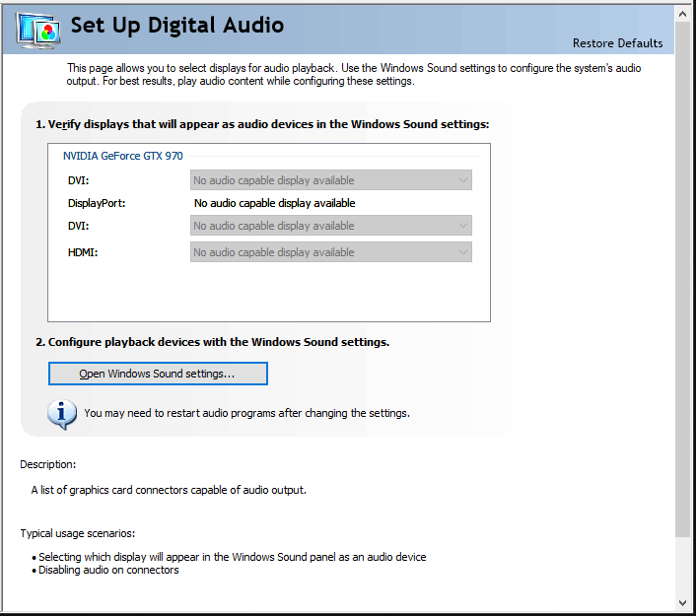This screenshot has height=616, width=696.
Task: Click the DisplayPort label
Action: click(97, 203)
